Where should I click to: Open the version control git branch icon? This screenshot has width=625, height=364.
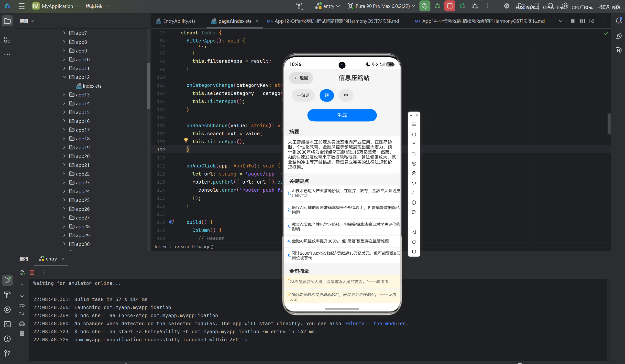pos(7,353)
